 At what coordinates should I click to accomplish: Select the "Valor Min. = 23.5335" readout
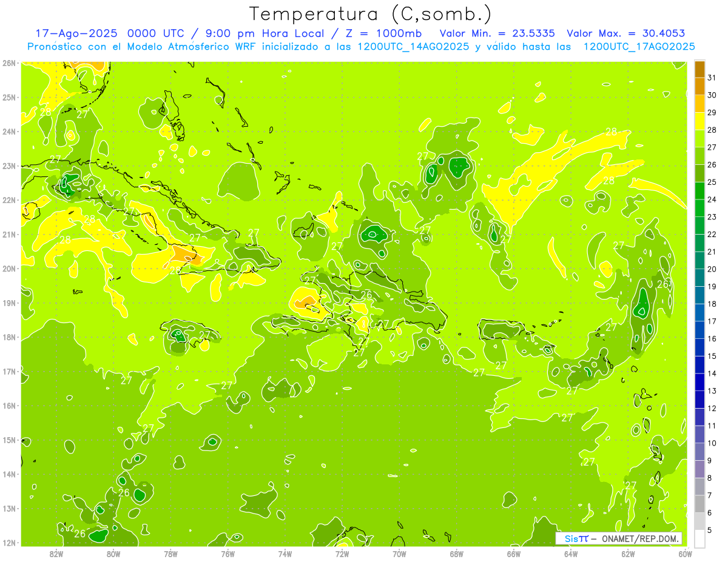[497, 33]
